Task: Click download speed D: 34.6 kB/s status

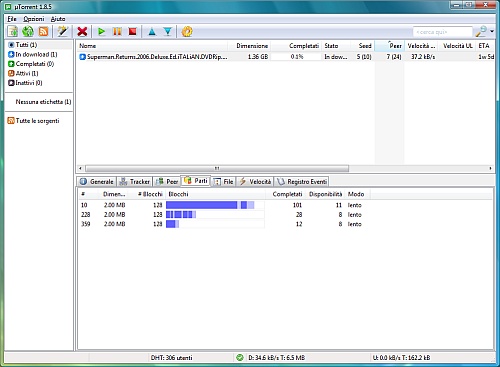Action: (277, 358)
